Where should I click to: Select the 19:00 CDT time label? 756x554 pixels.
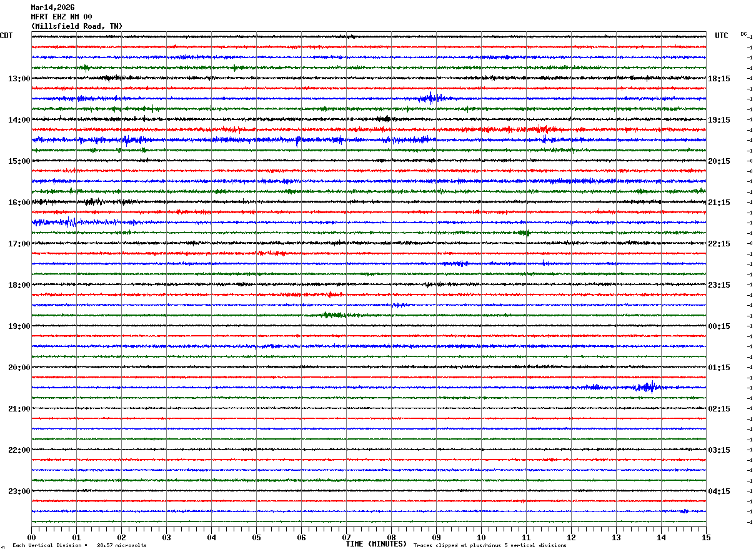[19, 326]
